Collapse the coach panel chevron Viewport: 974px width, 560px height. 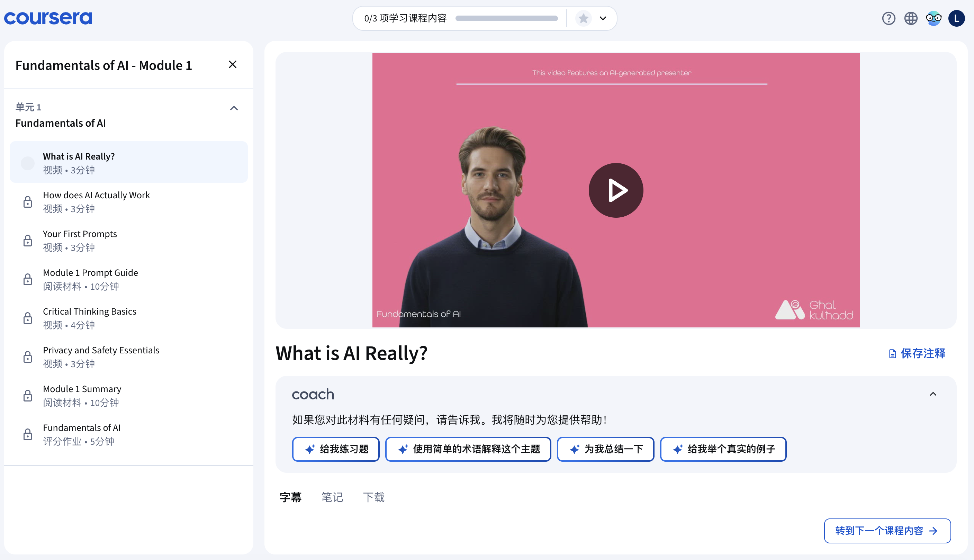(933, 394)
